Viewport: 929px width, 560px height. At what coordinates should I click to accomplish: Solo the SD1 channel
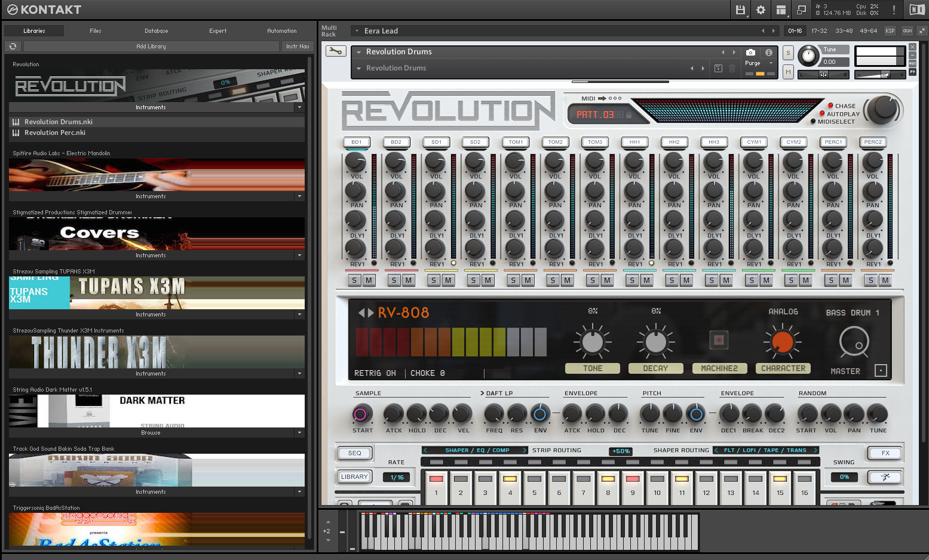click(x=434, y=280)
